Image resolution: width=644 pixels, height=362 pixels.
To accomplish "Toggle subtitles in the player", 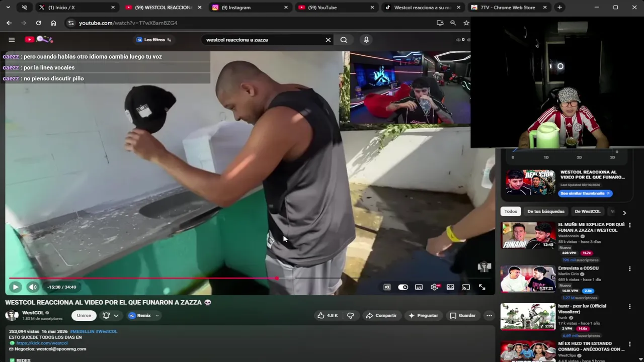I will (419, 287).
